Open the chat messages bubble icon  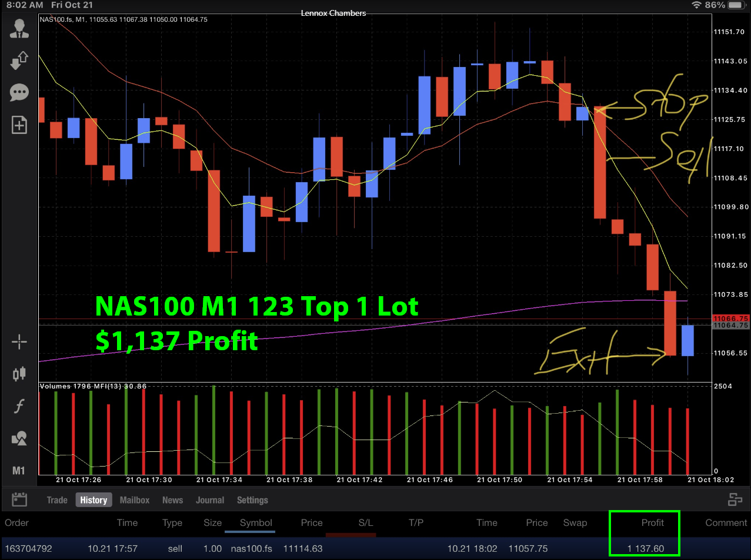point(19,92)
